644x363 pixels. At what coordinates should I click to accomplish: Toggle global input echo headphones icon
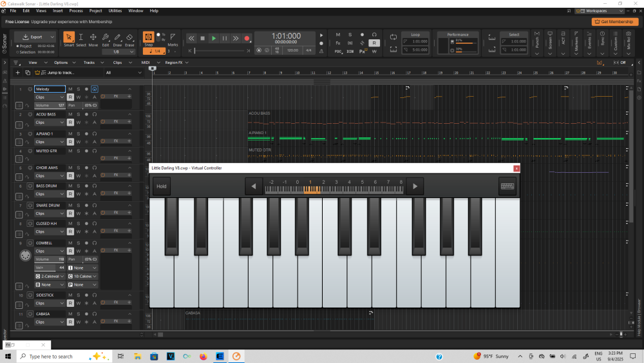[x=374, y=35]
